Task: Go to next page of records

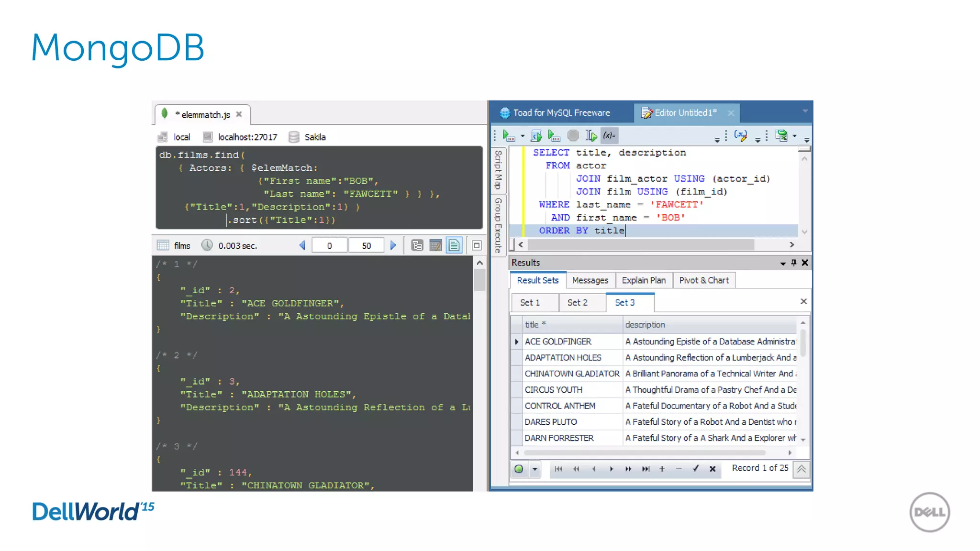Action: pos(628,469)
